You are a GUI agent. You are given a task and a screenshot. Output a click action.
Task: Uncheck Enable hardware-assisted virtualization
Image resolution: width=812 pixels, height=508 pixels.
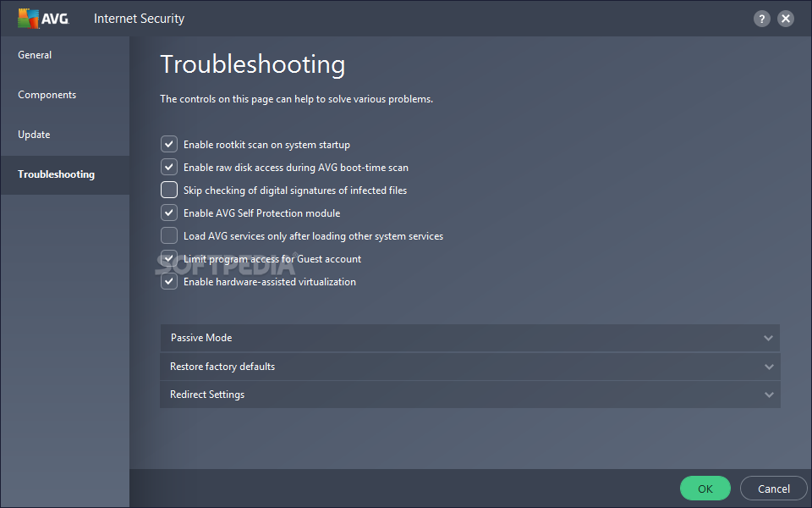(169, 281)
